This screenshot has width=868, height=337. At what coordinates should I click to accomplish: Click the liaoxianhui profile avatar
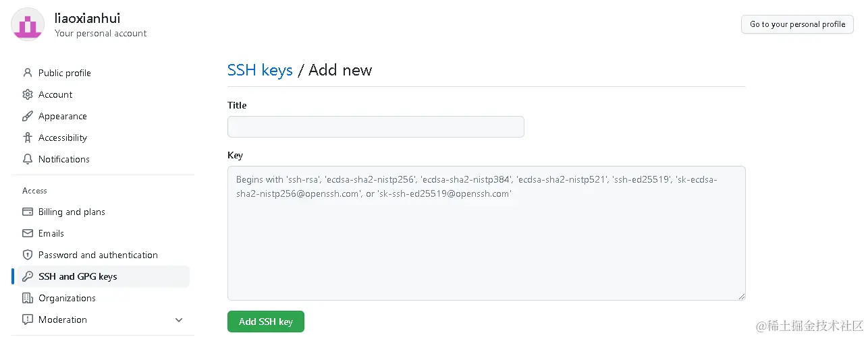[x=28, y=24]
